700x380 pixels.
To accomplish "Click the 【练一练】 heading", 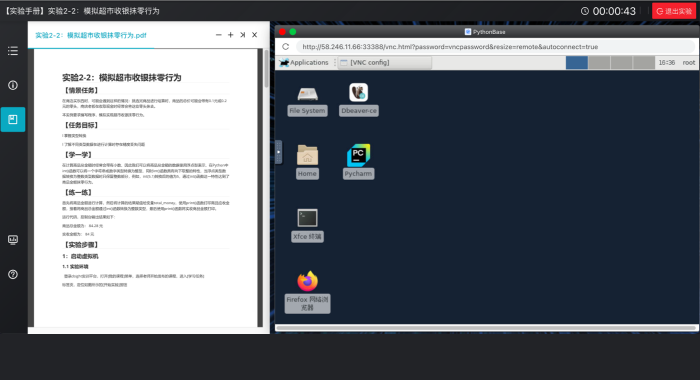I will (78, 192).
